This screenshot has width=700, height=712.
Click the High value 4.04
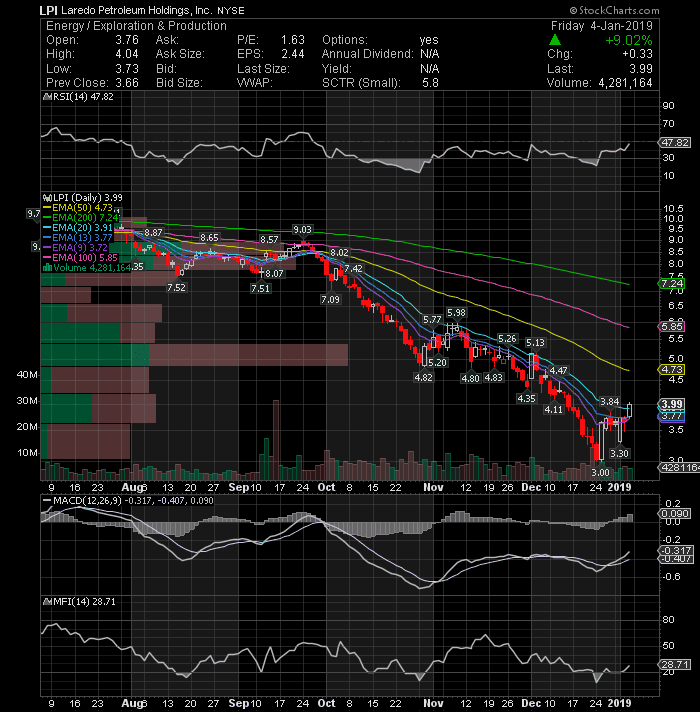127,54
